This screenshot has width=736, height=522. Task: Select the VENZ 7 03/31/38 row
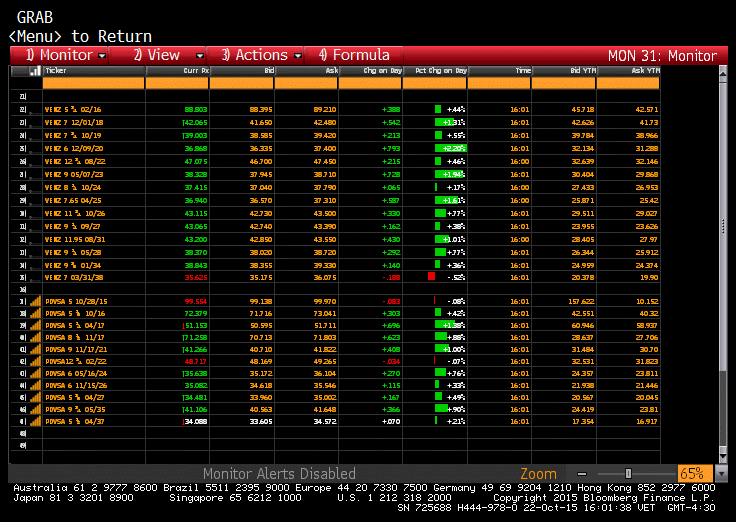[x=335, y=277]
